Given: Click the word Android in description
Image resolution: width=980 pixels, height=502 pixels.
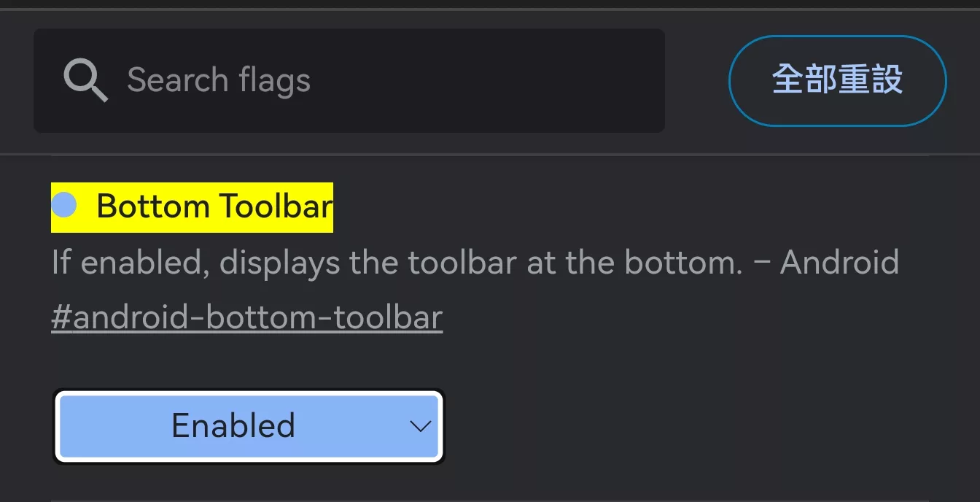Looking at the screenshot, I should click(x=840, y=263).
